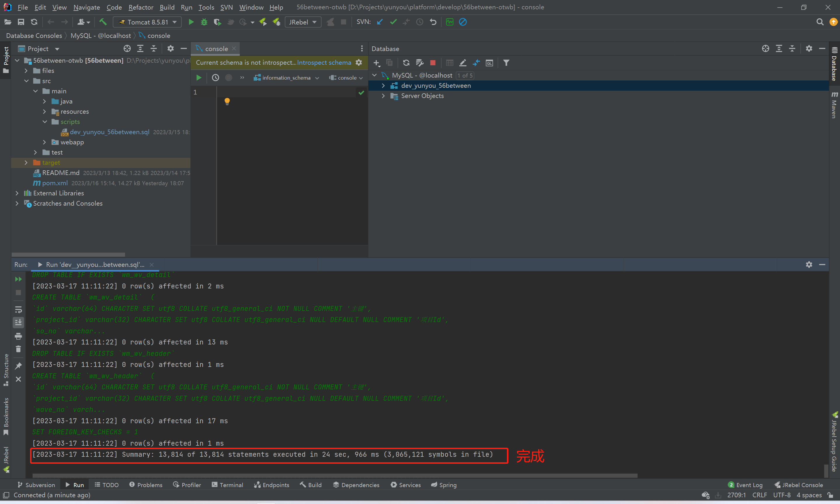
Task: Open the Navigate menu
Action: pyautogui.click(x=87, y=7)
